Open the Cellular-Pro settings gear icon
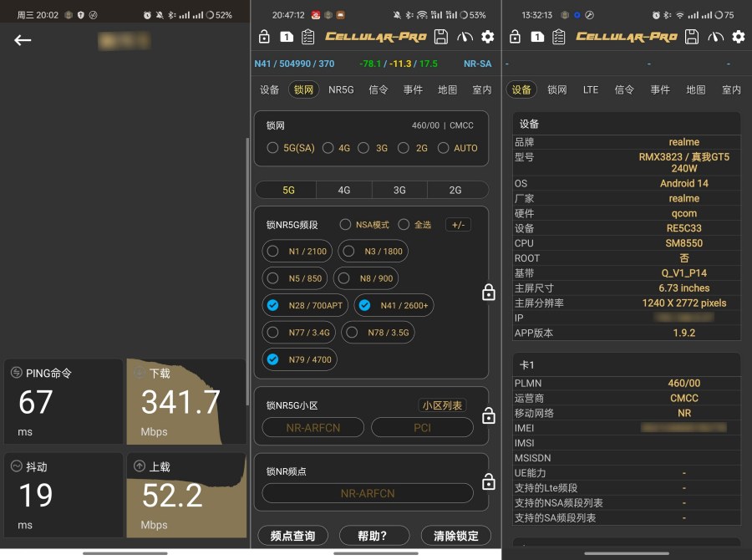The image size is (752, 560). point(487,37)
